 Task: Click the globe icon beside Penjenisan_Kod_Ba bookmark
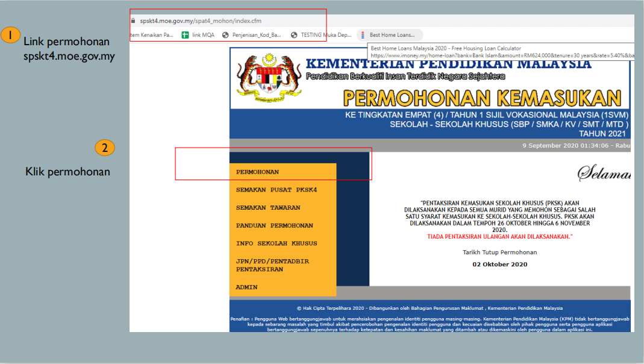[x=225, y=35]
